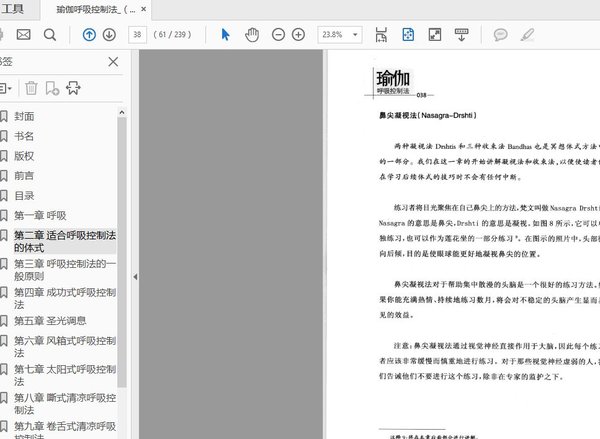Click the page count text (61 / 239)
Viewport: 600px width, 439px height.
172,35
